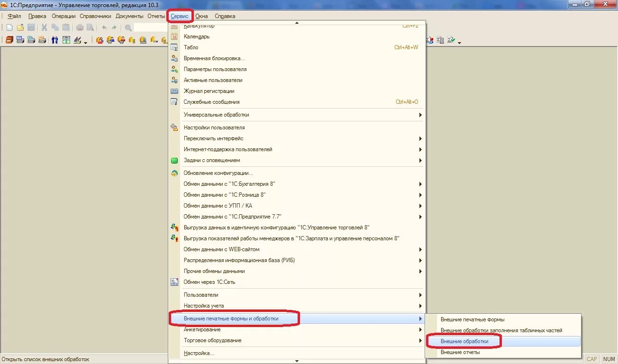Click the Сервис menu header

(180, 16)
